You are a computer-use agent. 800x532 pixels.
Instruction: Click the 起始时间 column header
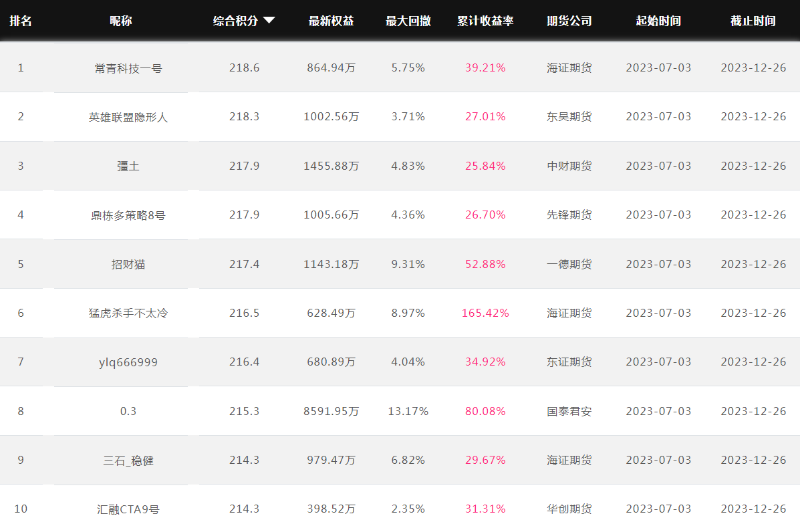(x=659, y=21)
